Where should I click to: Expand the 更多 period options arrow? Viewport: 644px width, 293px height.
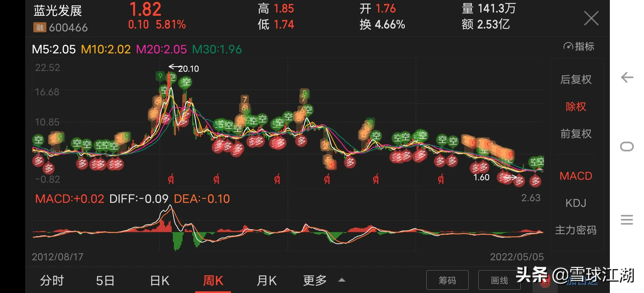coord(342,280)
